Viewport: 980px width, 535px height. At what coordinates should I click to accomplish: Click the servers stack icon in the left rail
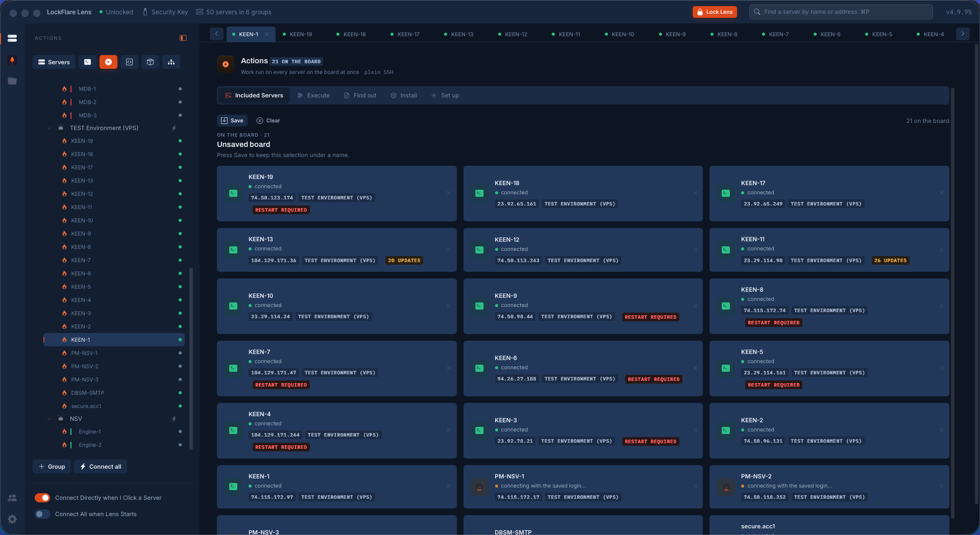(12, 38)
